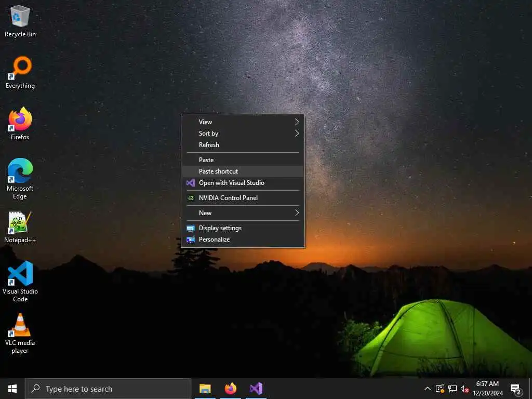Screen dimensions: 532x399
Task: Select the Microsoft Edge desktop shortcut
Action: click(20, 170)
